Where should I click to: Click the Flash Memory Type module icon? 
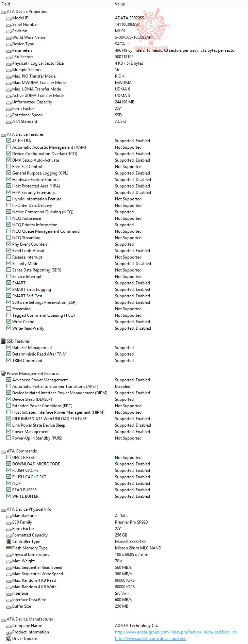coord(9,548)
